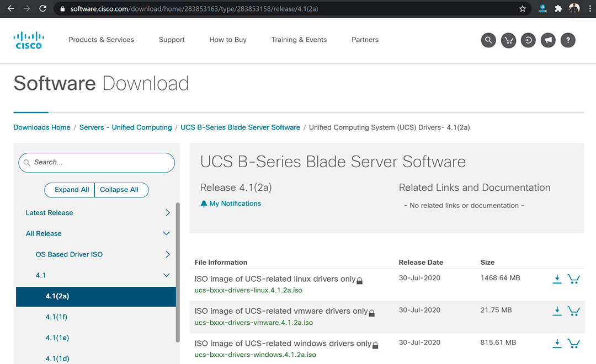Open the search icon in the Cisco header
The width and height of the screenshot is (596, 364).
point(488,40)
